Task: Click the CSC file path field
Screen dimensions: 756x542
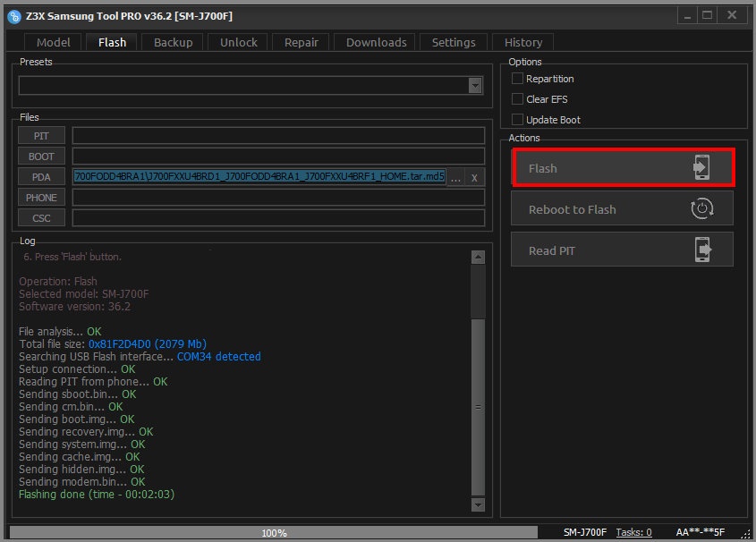Action: [x=278, y=218]
